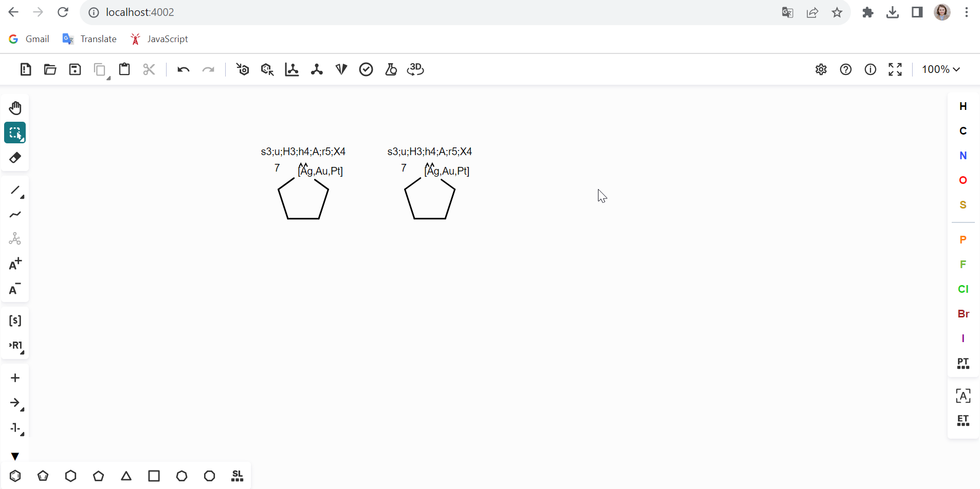Expand the bottom shapes triangle menu
Viewport: 980px width, 489px height.
pyautogui.click(x=15, y=456)
